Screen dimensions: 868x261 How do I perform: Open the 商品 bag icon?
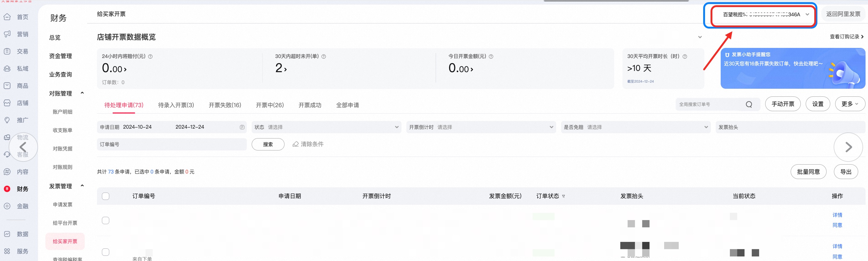click(7, 86)
